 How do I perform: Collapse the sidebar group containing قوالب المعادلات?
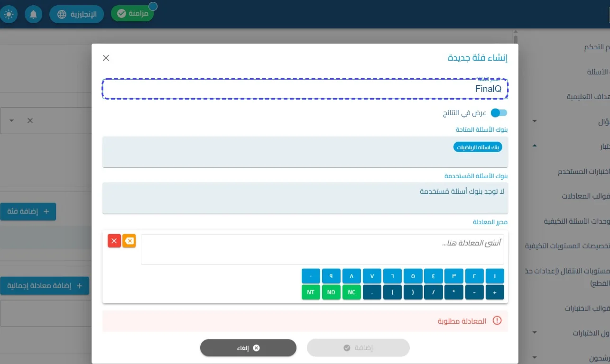point(535,146)
